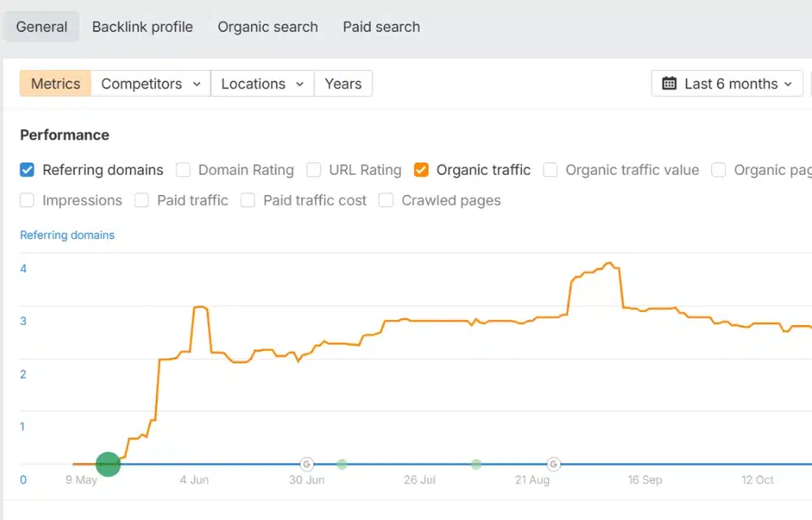This screenshot has height=520, width=812.
Task: Go to Paid search tab
Action: click(x=381, y=27)
